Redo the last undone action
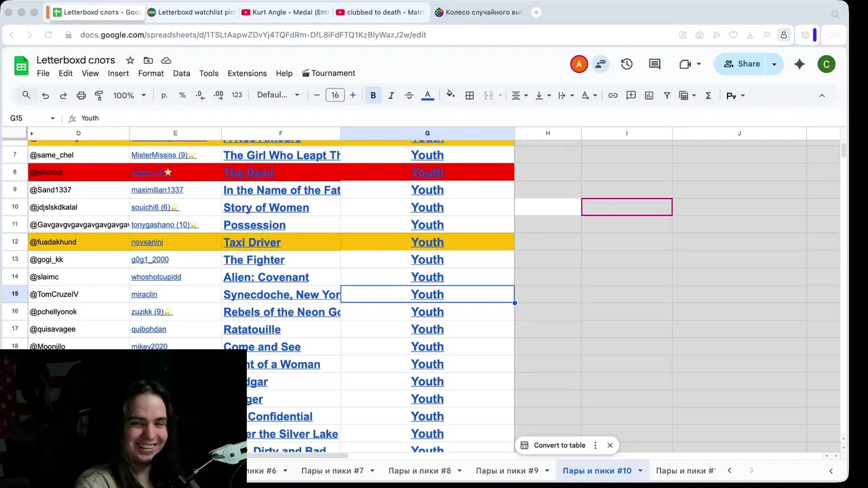The width and height of the screenshot is (868, 488). tap(63, 96)
